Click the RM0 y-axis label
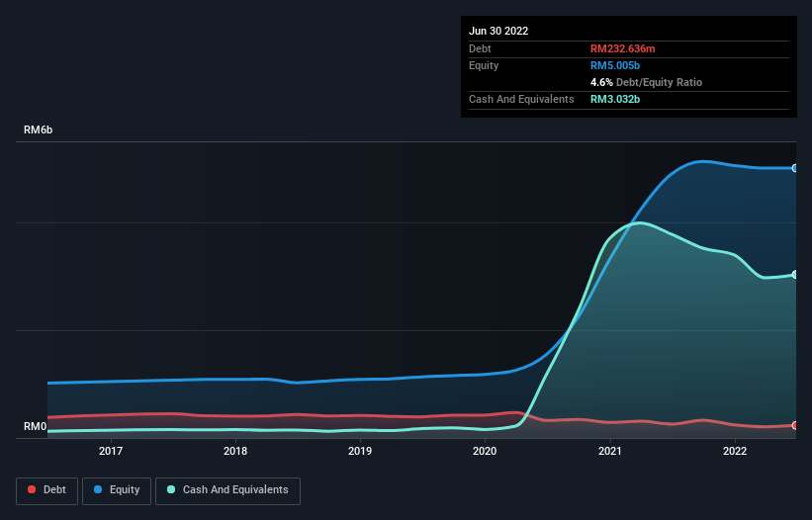The height and width of the screenshot is (520, 812). [36, 426]
